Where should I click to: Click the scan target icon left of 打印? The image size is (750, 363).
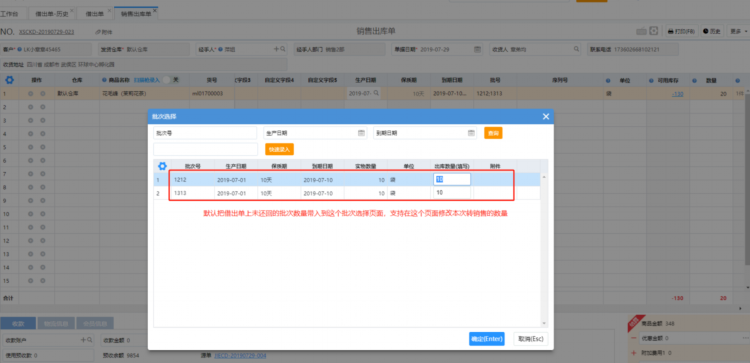(x=654, y=31)
